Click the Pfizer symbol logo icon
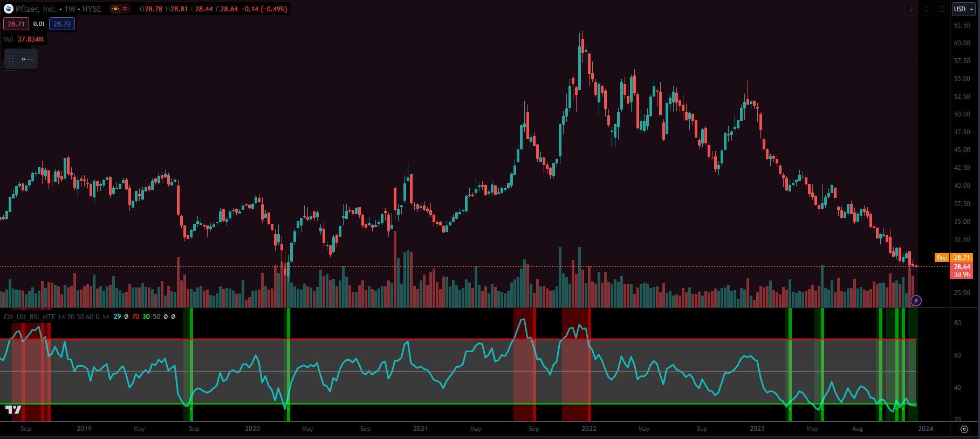This screenshot has width=980, height=439. point(9,9)
